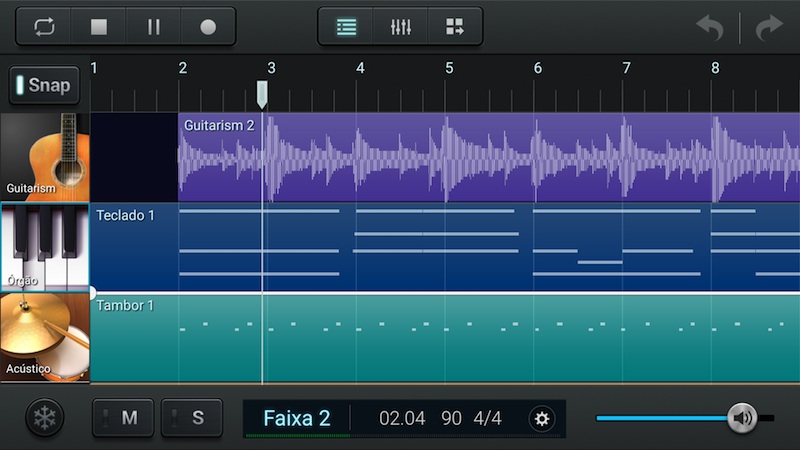Start recording with the circle button
Image resolution: width=800 pixels, height=450 pixels.
point(208,27)
